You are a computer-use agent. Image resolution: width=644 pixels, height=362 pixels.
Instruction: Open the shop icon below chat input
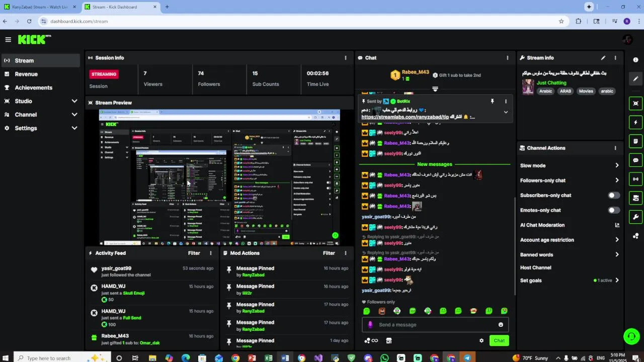pos(389,340)
